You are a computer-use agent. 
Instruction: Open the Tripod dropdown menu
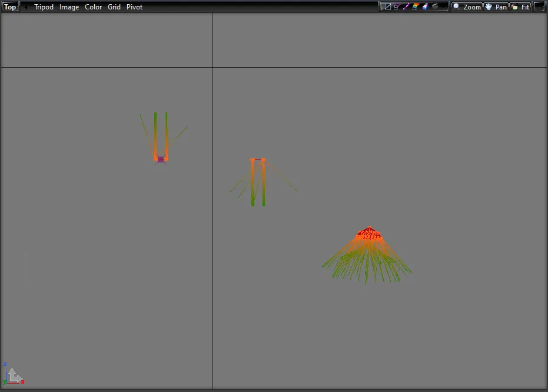point(44,7)
